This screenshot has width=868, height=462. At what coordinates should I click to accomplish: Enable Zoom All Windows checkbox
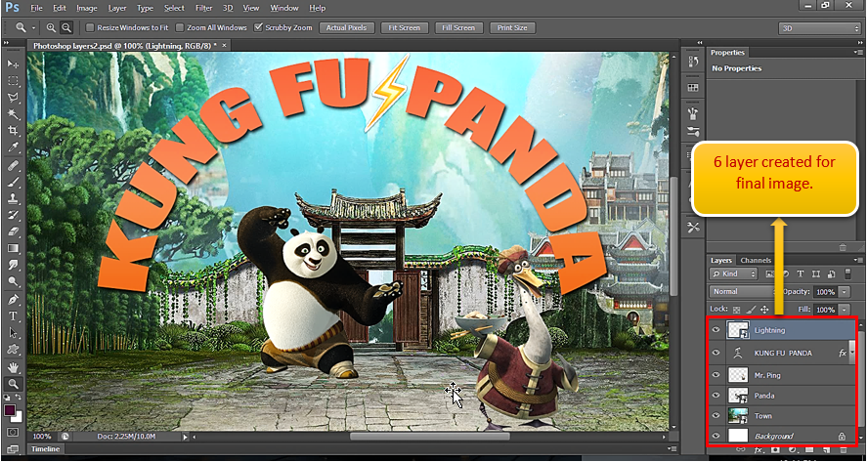point(179,27)
